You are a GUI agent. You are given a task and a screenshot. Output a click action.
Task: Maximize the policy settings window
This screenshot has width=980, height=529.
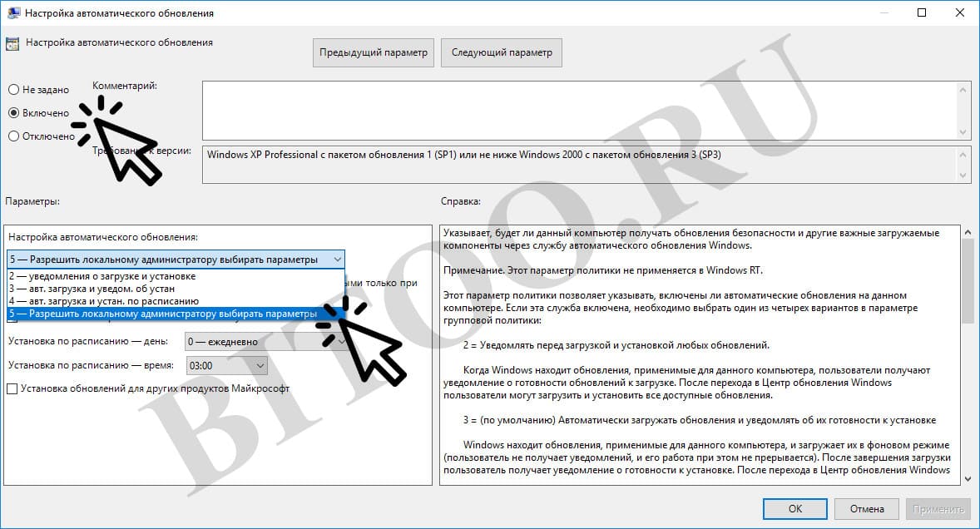(922, 13)
